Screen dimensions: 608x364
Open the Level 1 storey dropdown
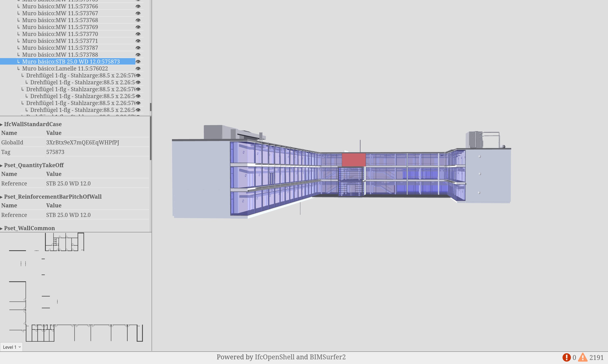(x=12, y=347)
